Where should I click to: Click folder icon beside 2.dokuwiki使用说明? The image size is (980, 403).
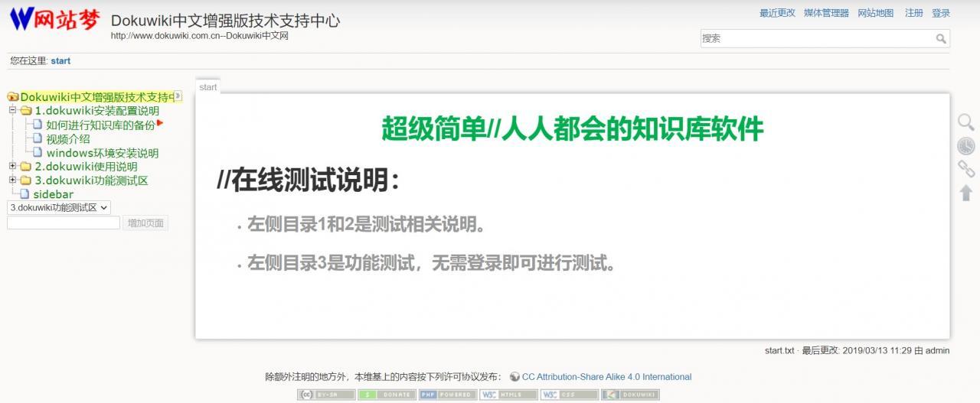pos(26,167)
